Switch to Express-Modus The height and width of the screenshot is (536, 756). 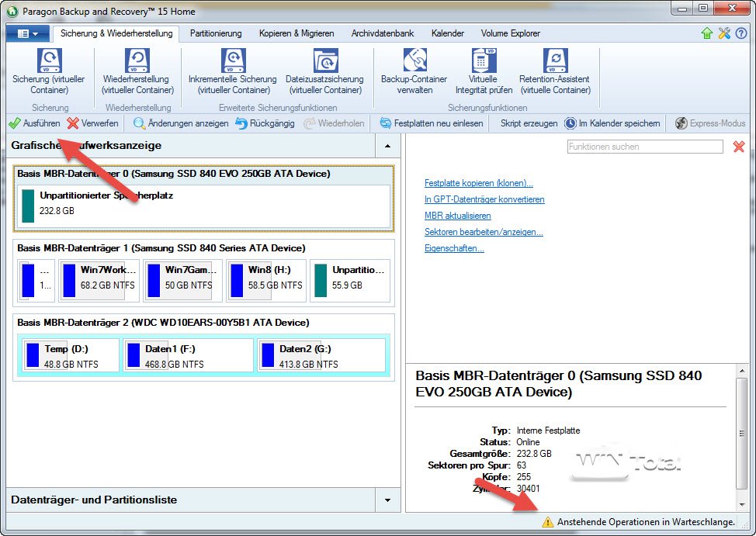[x=710, y=123]
